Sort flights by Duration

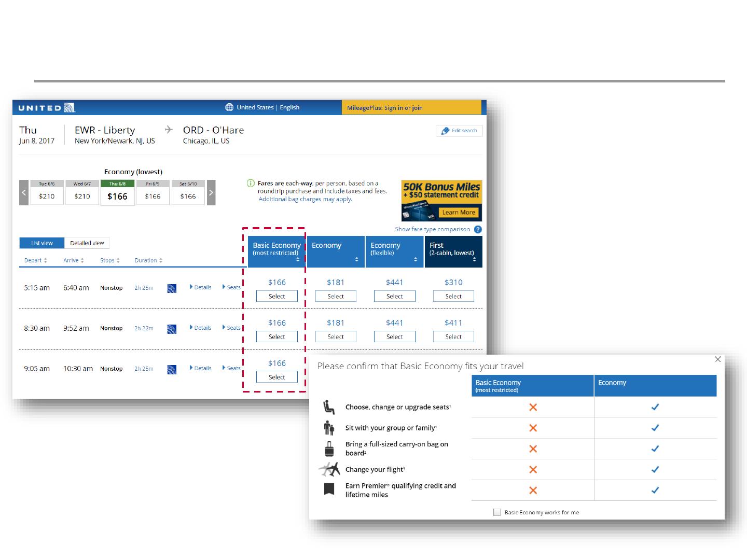coord(148,260)
